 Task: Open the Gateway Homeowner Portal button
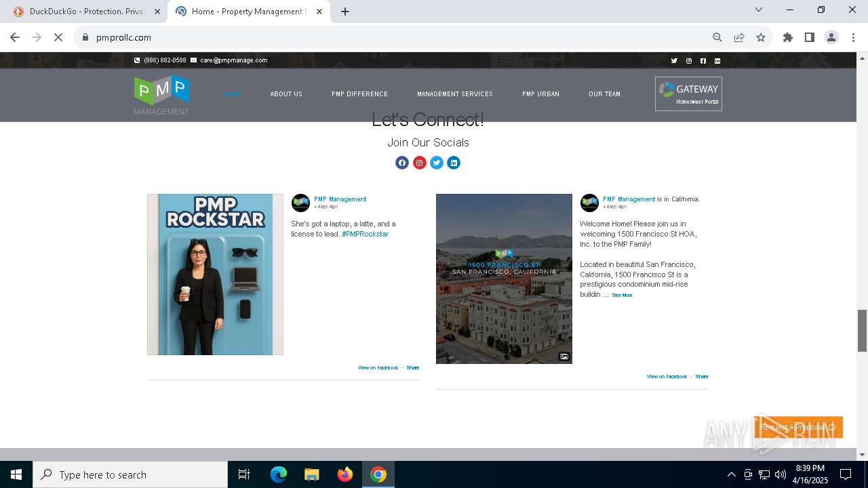tap(688, 94)
